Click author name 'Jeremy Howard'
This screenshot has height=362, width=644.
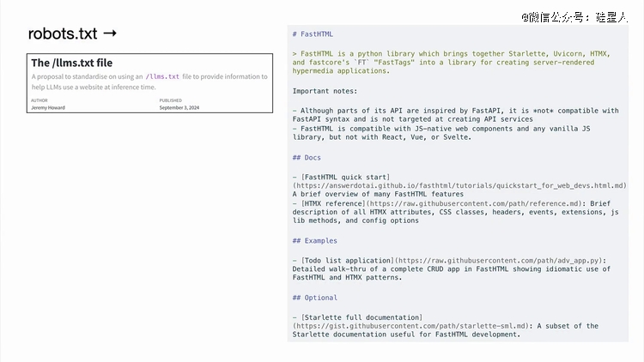(48, 107)
